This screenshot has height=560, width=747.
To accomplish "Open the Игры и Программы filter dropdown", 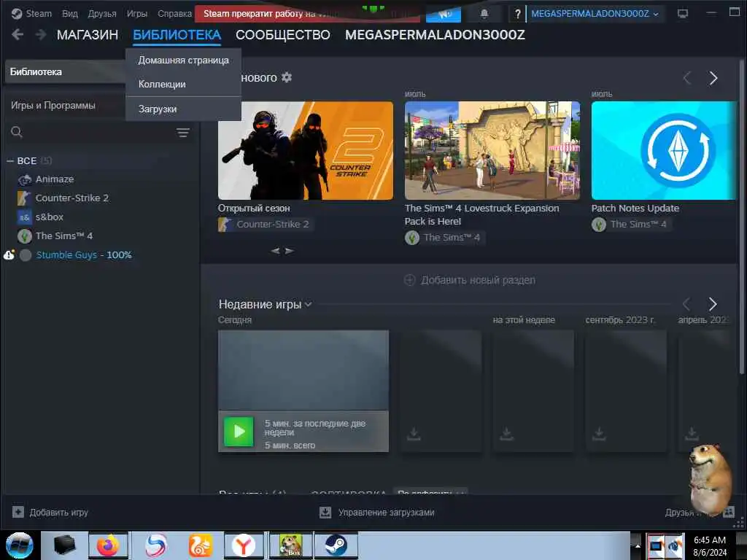I will pyautogui.click(x=65, y=106).
